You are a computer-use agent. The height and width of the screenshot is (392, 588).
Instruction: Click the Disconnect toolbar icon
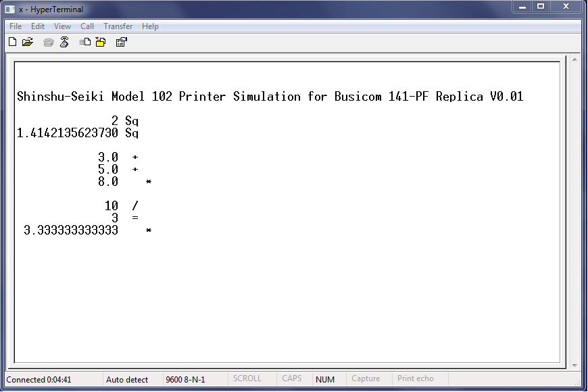pyautogui.click(x=64, y=42)
